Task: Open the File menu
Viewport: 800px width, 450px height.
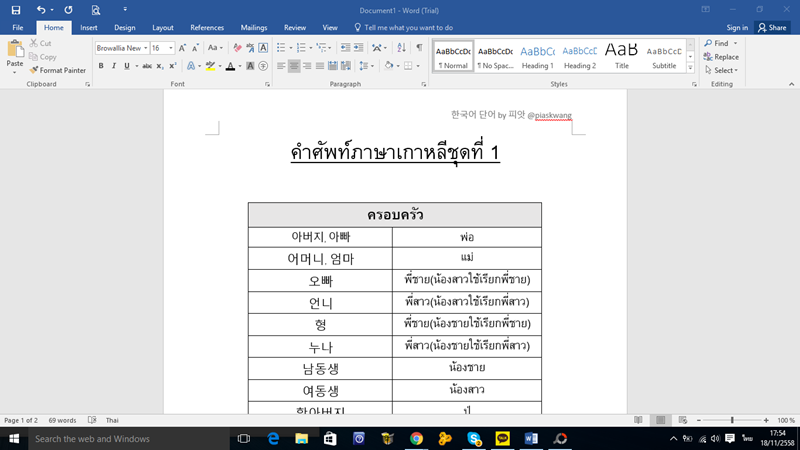Action: (18, 28)
